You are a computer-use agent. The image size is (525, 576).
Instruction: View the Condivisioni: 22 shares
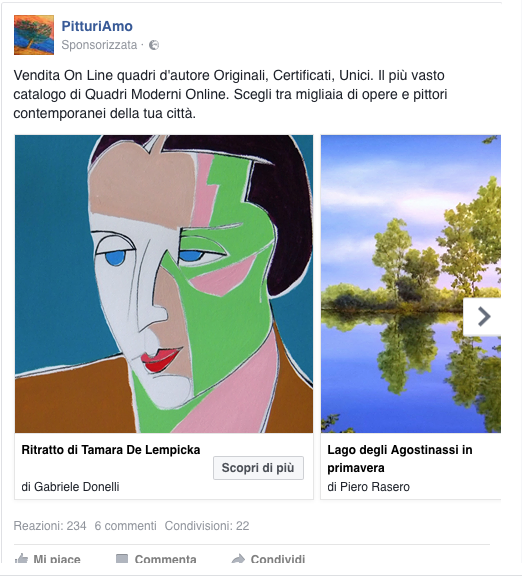(207, 526)
